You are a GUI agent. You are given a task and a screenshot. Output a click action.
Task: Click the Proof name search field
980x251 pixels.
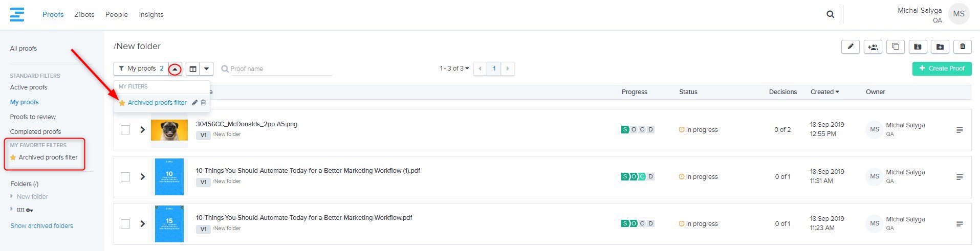coord(280,69)
